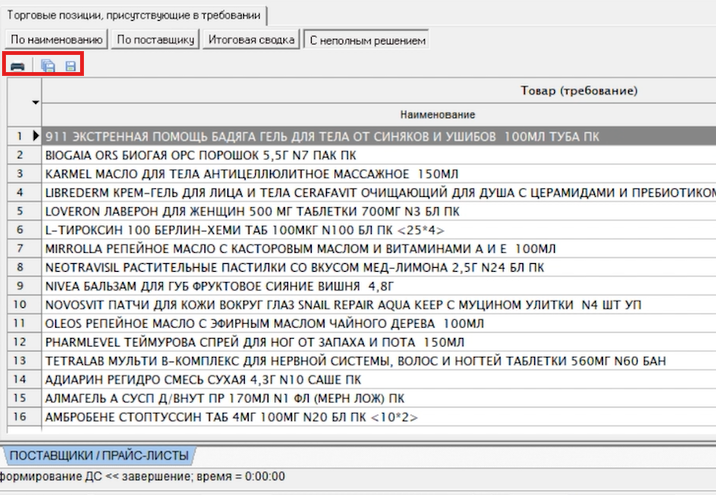Select row АЛМАГЕЛЬ А СУСП
The image size is (716, 495).
point(379,399)
